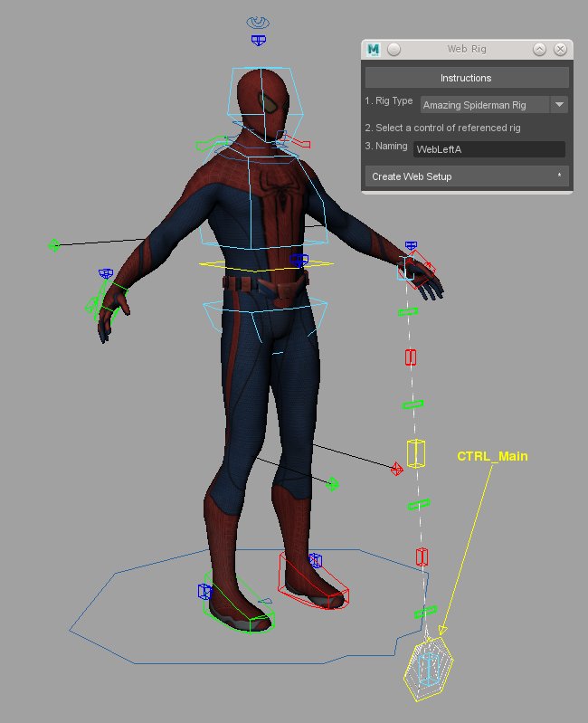
Task: Select the blue cube control above head
Action: click(x=259, y=40)
